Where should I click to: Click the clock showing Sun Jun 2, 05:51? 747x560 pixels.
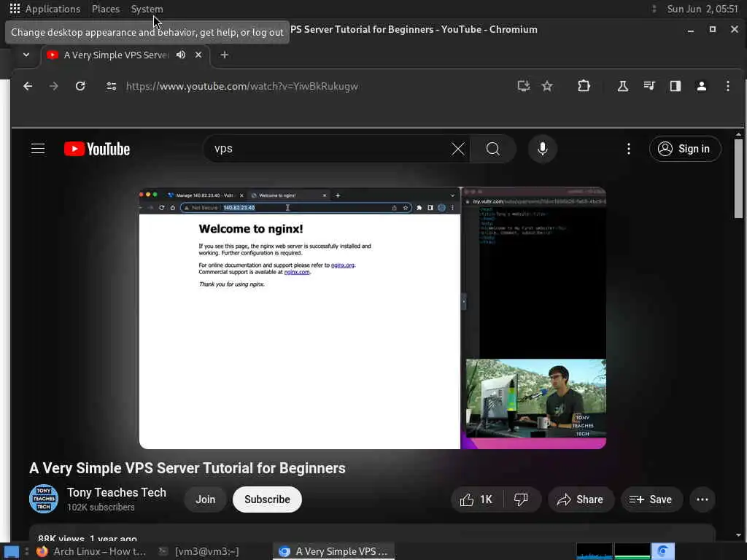coord(703,9)
